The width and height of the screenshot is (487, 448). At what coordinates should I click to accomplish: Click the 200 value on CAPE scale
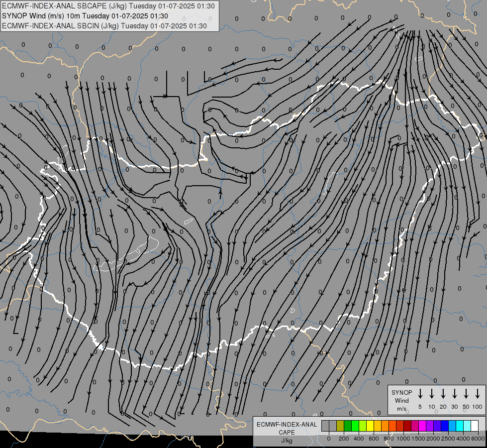point(344,439)
